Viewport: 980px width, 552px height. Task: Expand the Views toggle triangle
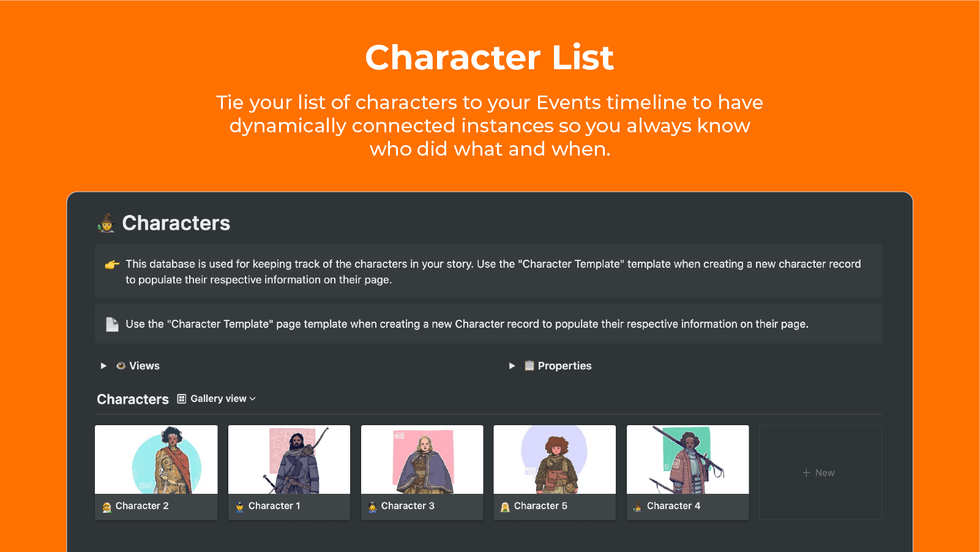coord(103,366)
